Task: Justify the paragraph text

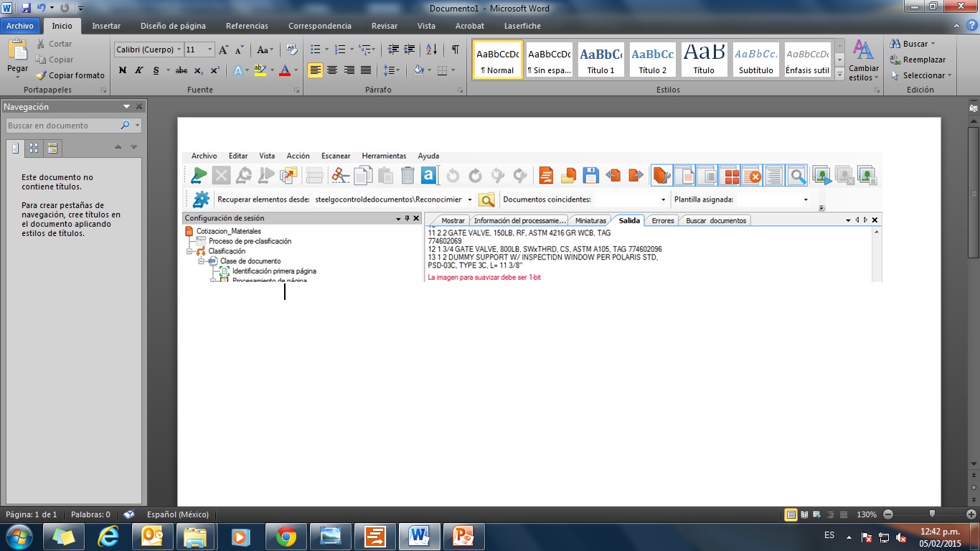Action: click(366, 70)
